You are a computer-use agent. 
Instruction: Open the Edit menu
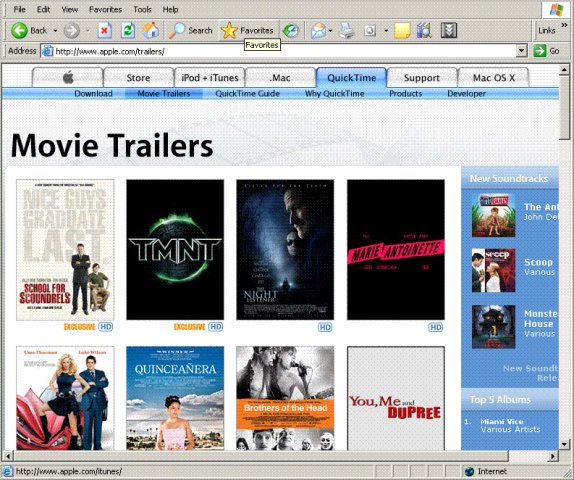43,9
